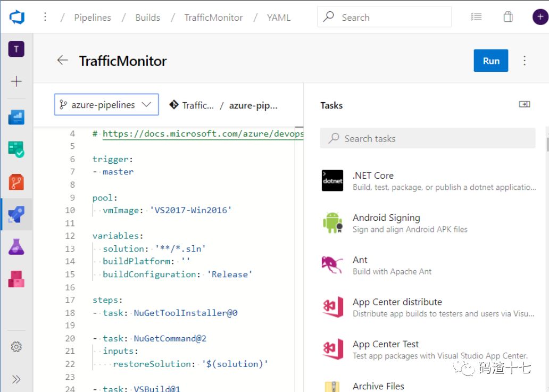549x392 pixels.
Task: Click the 'inputs:' line under NuGetCommand
Action: click(120, 351)
